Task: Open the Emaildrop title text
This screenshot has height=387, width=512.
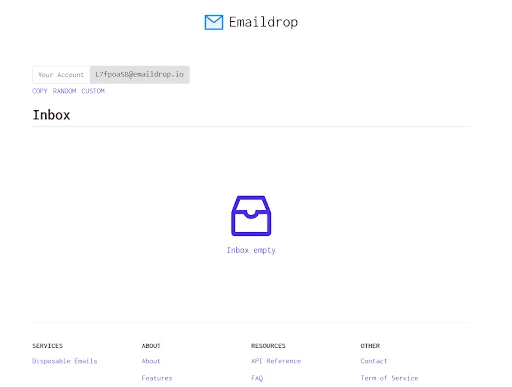Action: point(263,22)
